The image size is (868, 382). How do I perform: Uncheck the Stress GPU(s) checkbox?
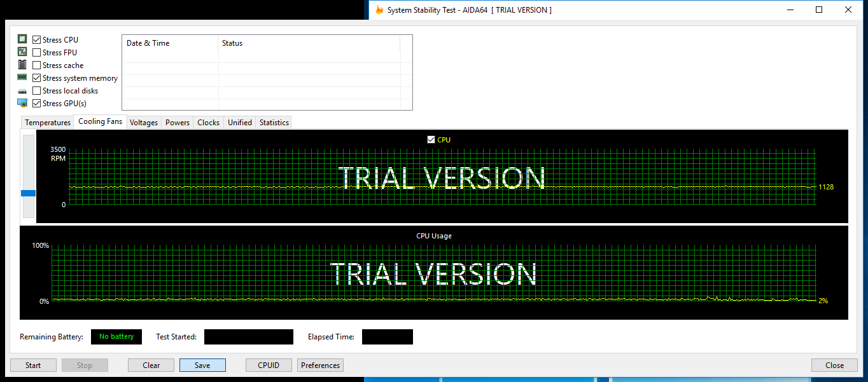pyautogui.click(x=37, y=103)
